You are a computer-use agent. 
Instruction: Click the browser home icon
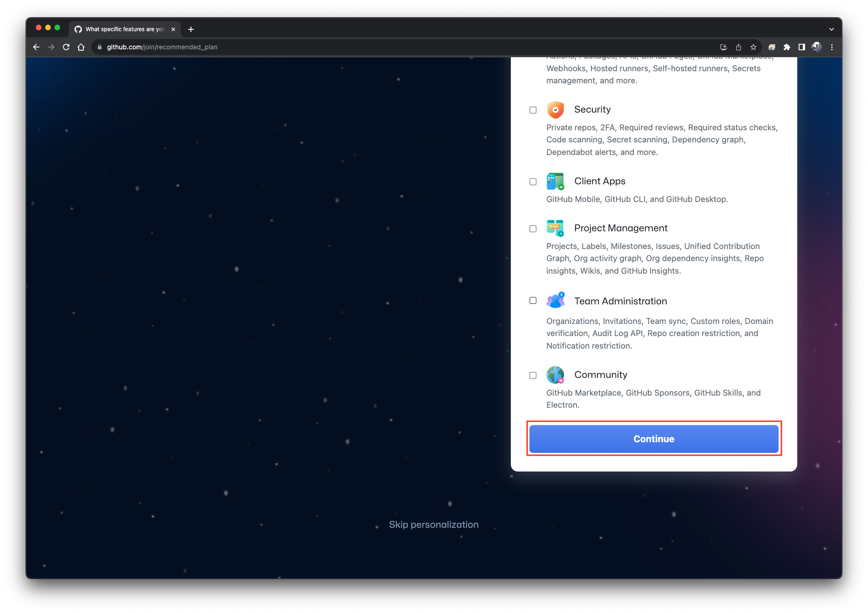coord(81,47)
